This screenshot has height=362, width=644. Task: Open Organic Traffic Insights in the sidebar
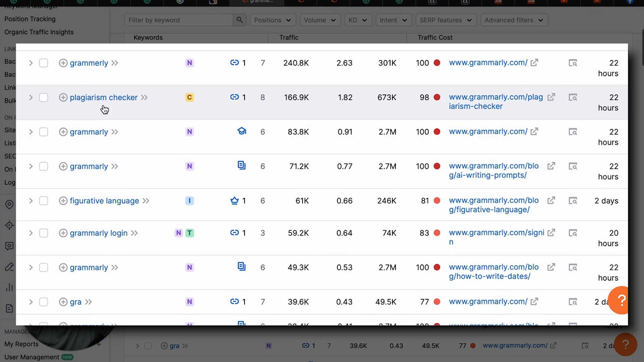coord(39,32)
